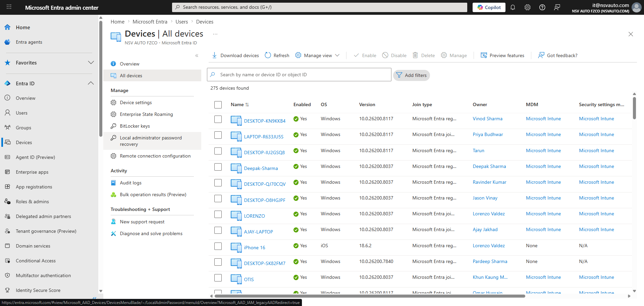Viewport: 644px width, 306px height.
Task: Click the Got feedback icon
Action: tap(541, 55)
